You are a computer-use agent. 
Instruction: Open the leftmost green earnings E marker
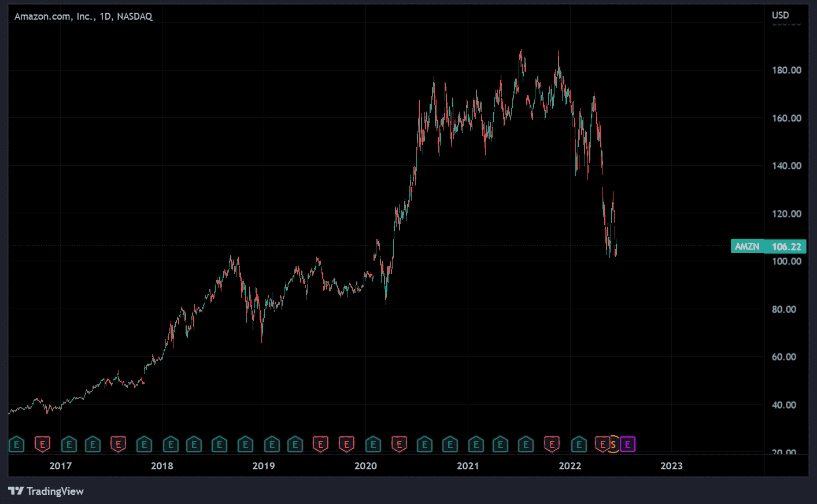click(x=17, y=444)
